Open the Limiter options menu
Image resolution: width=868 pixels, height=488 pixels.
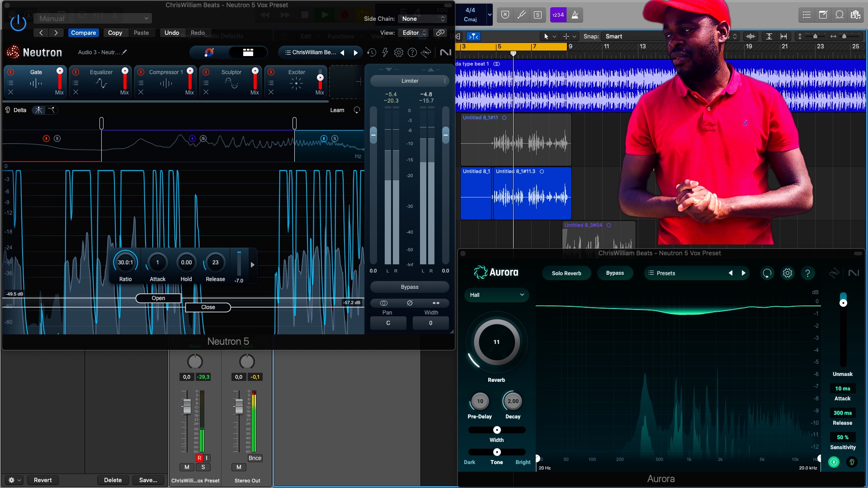(445, 81)
